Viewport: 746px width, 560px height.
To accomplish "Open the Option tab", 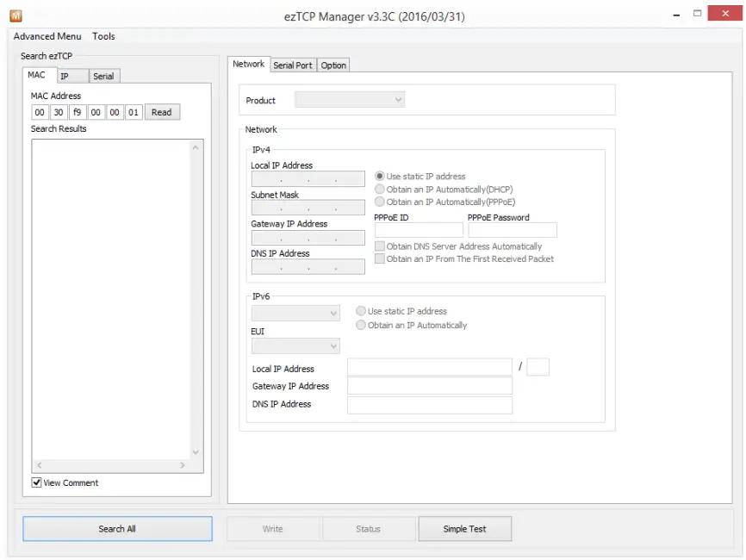I will point(333,65).
